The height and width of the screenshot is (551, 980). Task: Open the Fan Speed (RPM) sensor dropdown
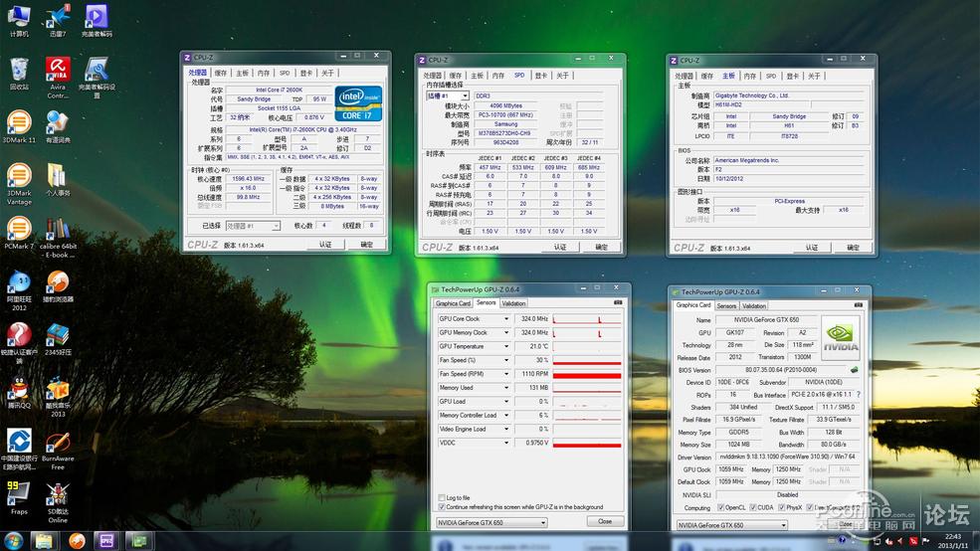(x=506, y=374)
